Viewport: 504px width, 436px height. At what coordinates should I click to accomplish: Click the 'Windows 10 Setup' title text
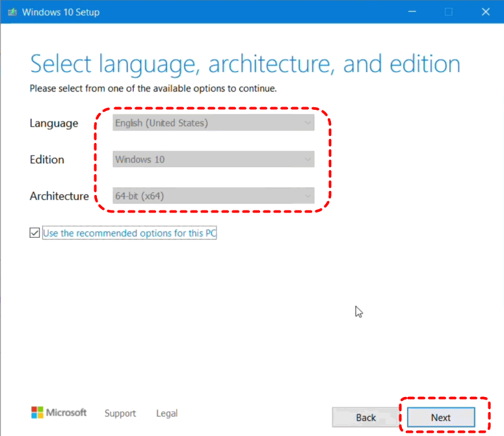[x=60, y=12]
